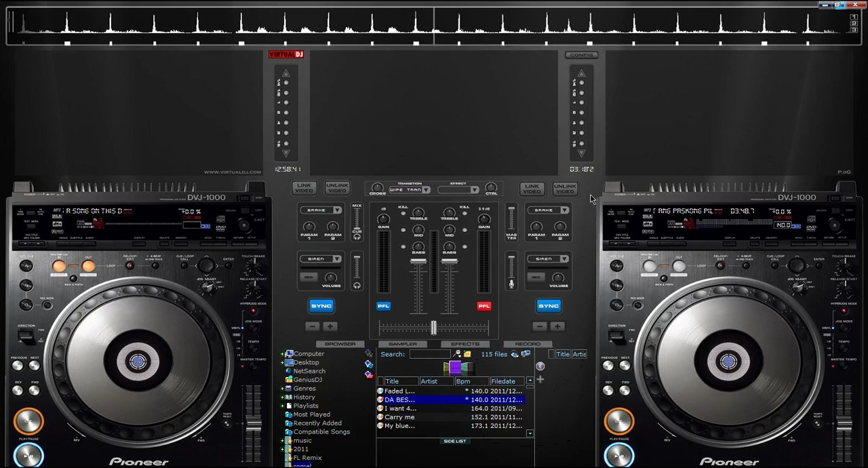The height and width of the screenshot is (468, 868).
Task: Click the headphone icon under the Mix/Cue slider
Action: click(x=357, y=237)
